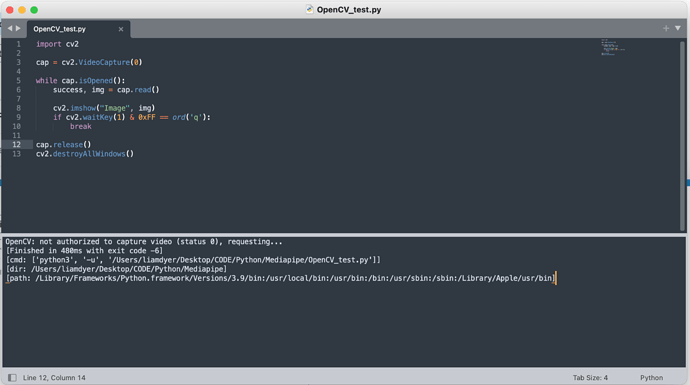Image resolution: width=690 pixels, height=385 pixels.
Task: Change Python syntax selector
Action: (651, 378)
